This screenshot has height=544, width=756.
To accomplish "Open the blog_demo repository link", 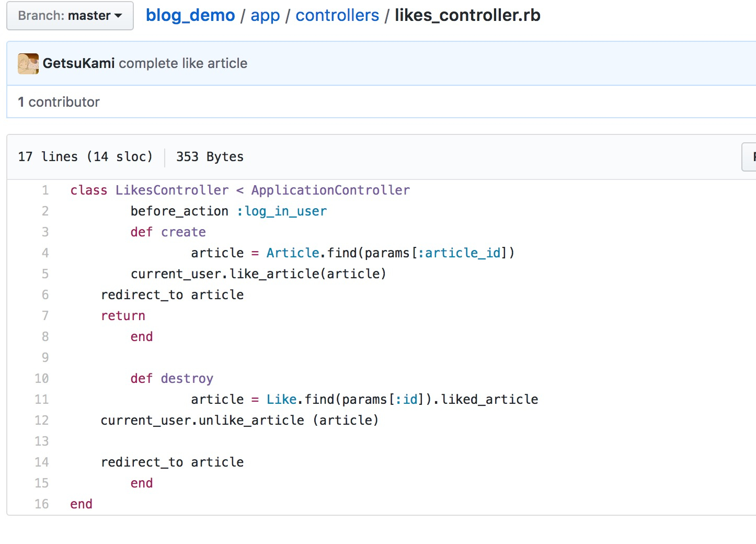I will 190,15.
